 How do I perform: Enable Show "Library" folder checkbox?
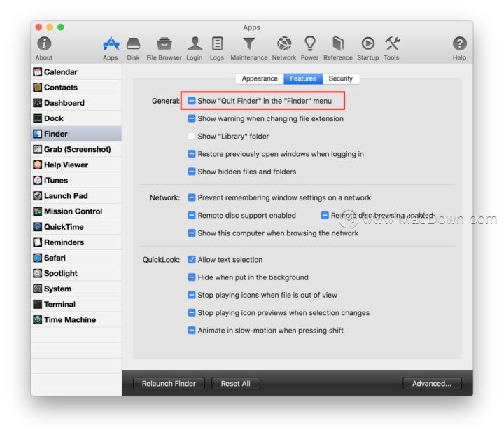point(192,136)
